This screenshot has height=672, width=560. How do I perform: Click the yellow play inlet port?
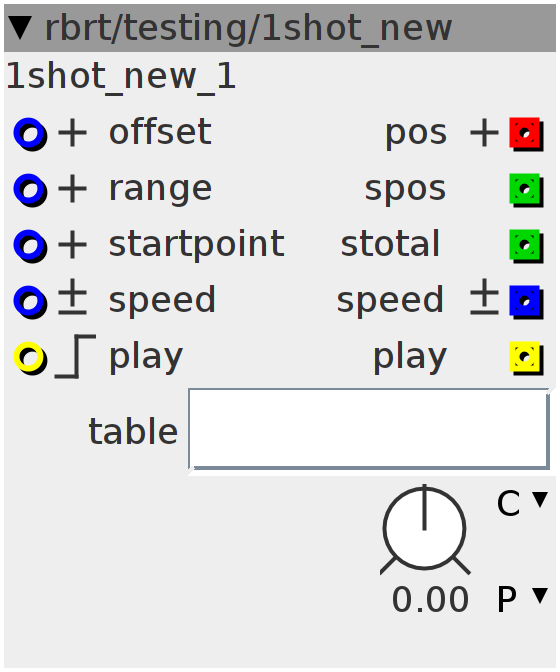(x=30, y=358)
